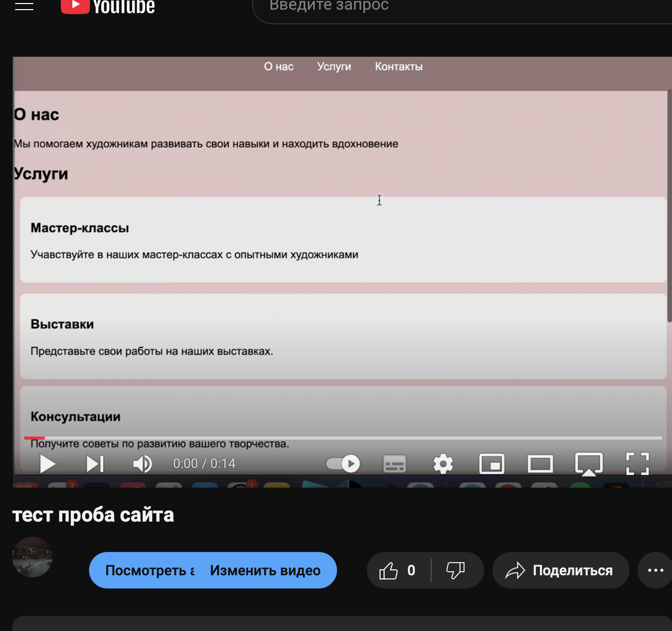Open AirPlay casting options

pos(589,464)
